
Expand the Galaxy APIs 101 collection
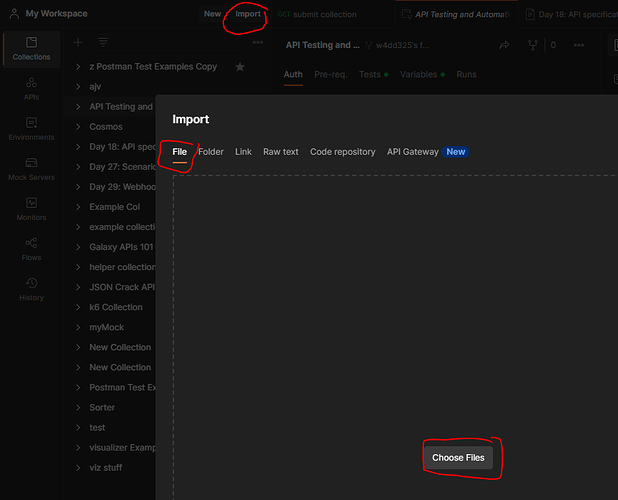(x=78, y=247)
